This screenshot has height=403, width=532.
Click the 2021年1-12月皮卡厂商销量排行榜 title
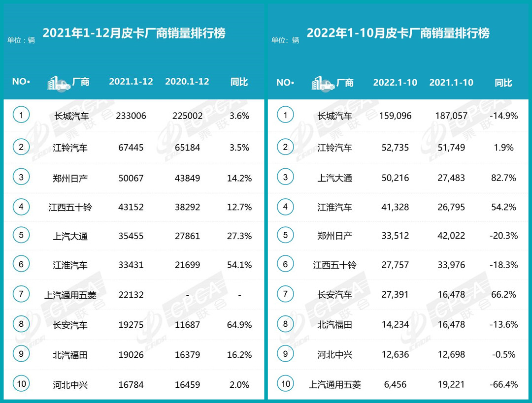point(134,33)
